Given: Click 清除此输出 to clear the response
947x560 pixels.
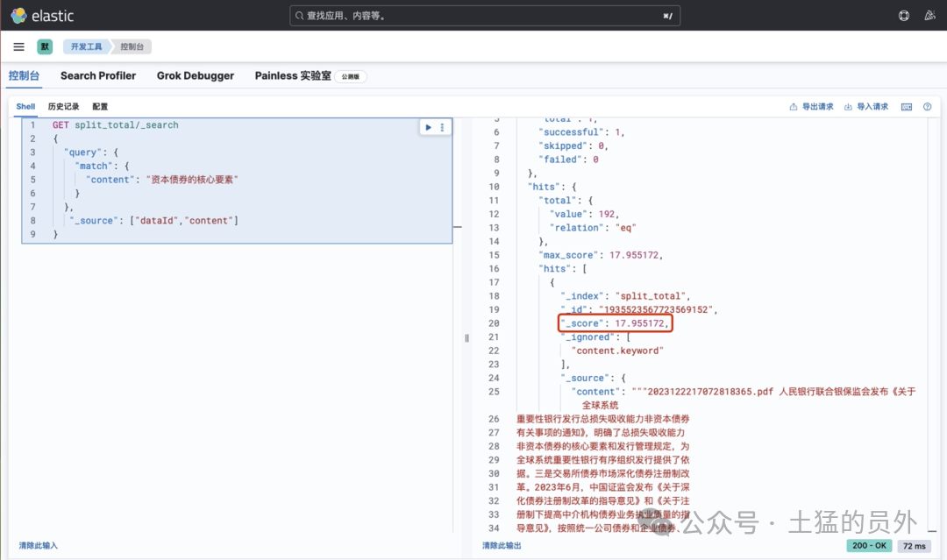Looking at the screenshot, I should pyautogui.click(x=502, y=545).
